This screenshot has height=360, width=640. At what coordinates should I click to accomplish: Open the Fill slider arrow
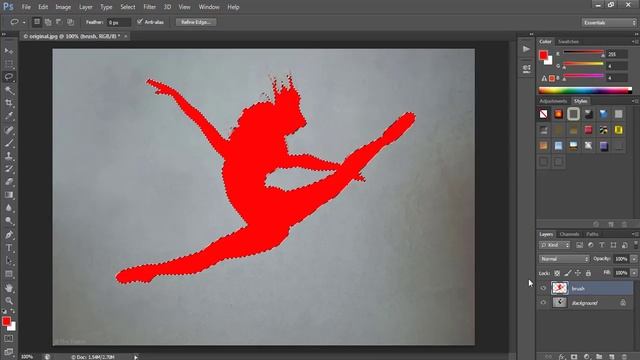[634, 273]
